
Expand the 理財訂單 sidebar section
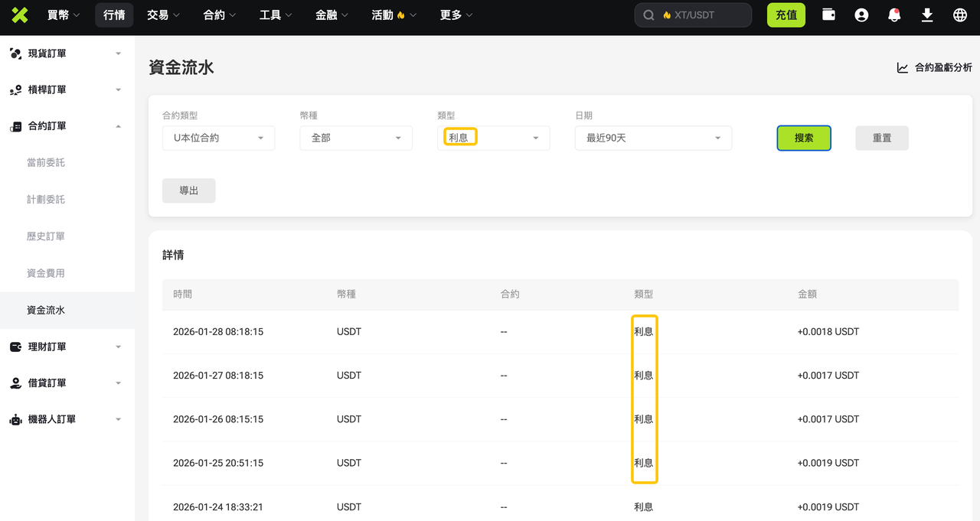[119, 347]
